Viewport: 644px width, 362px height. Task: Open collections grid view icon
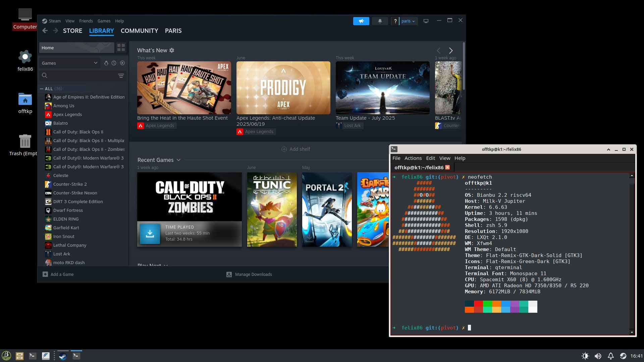point(121,48)
